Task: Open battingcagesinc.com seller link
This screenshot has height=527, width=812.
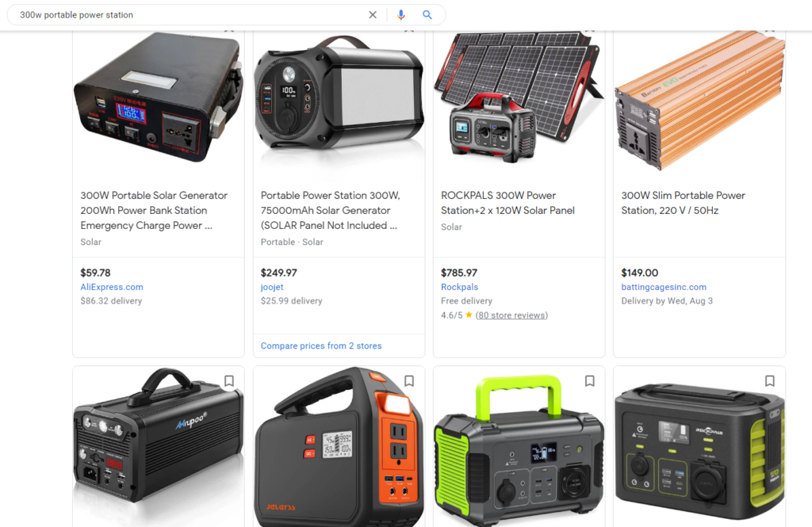Action: point(664,287)
